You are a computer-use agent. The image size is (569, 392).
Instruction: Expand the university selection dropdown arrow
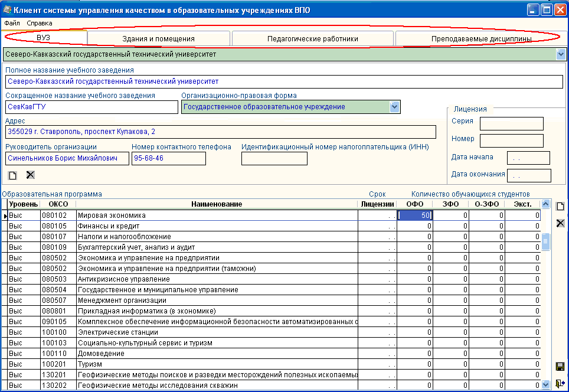coord(561,54)
